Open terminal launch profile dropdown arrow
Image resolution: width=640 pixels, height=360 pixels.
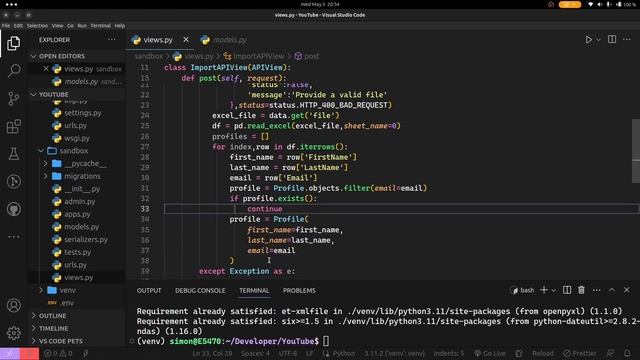pos(553,291)
